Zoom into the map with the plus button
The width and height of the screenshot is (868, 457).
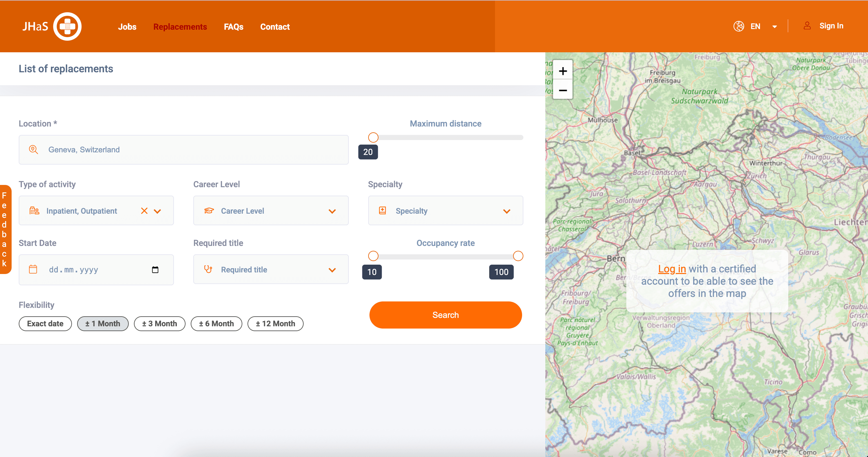click(562, 71)
